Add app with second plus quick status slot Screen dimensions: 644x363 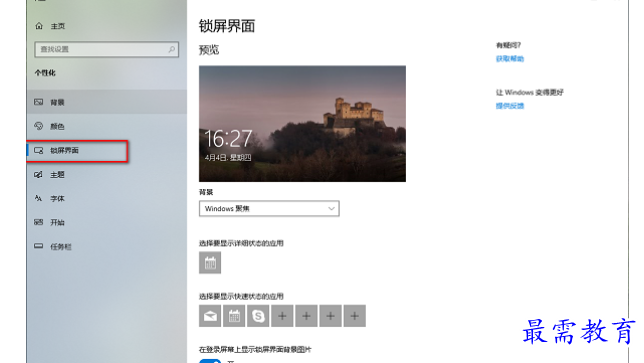tap(306, 316)
